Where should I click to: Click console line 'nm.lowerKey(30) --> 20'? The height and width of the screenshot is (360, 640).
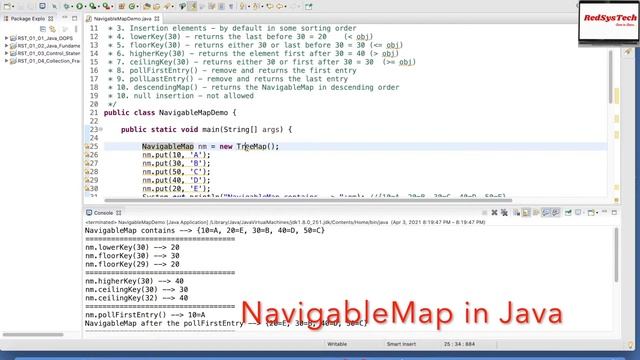click(x=132, y=247)
